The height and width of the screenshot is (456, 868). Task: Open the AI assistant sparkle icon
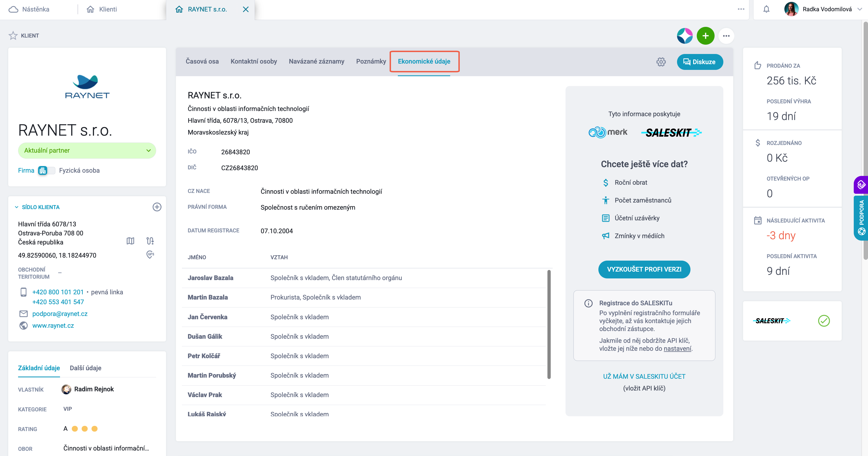pyautogui.click(x=685, y=36)
